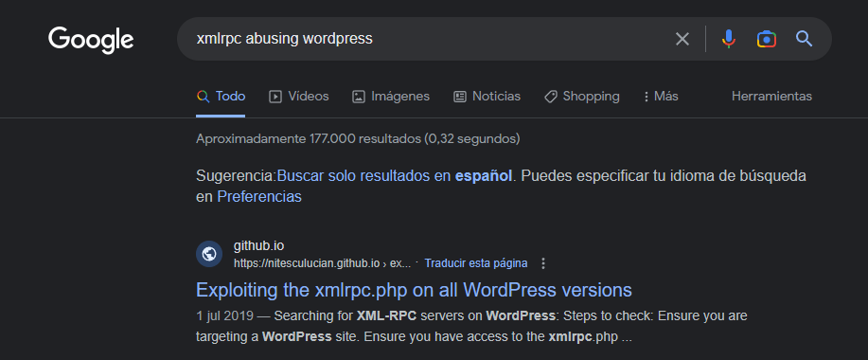This screenshot has width=868, height=360.
Task: Open the Noticias tab
Action: click(487, 97)
